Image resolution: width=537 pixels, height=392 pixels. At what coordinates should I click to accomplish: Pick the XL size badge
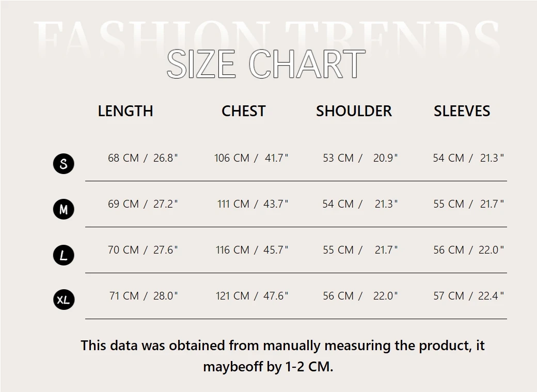pyautogui.click(x=64, y=300)
